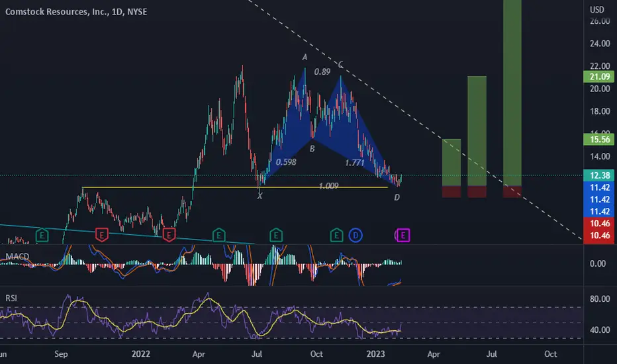Select the pattern point label A

pyautogui.click(x=305, y=58)
